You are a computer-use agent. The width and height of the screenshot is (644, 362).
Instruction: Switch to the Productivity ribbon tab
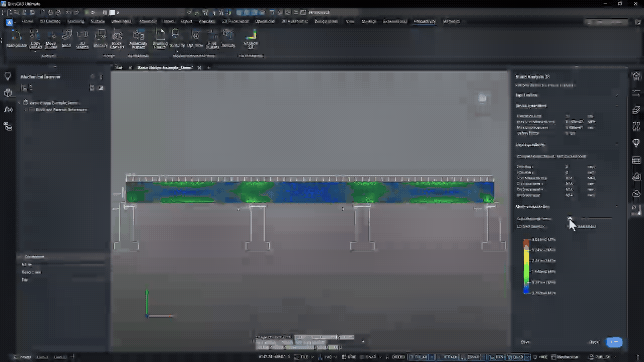click(x=424, y=22)
